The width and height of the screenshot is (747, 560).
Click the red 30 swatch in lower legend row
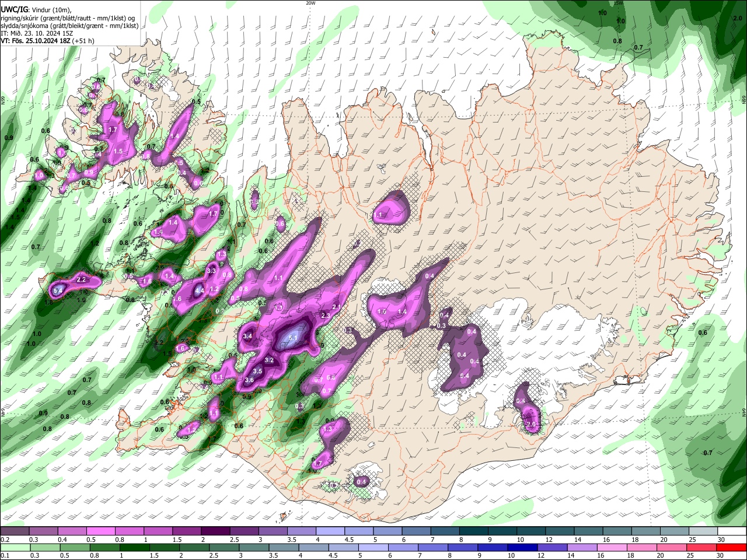click(732, 547)
